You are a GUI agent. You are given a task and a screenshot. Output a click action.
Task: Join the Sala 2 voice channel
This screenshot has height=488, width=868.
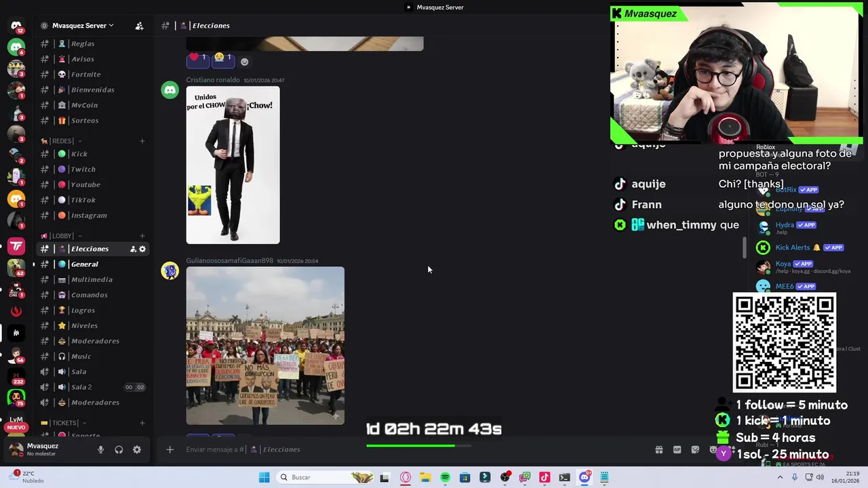pyautogui.click(x=93, y=387)
